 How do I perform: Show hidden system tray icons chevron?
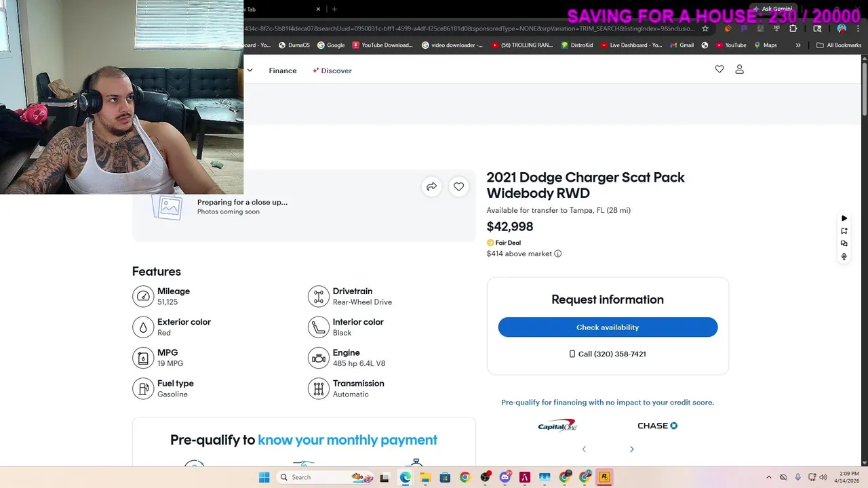pyautogui.click(x=768, y=477)
